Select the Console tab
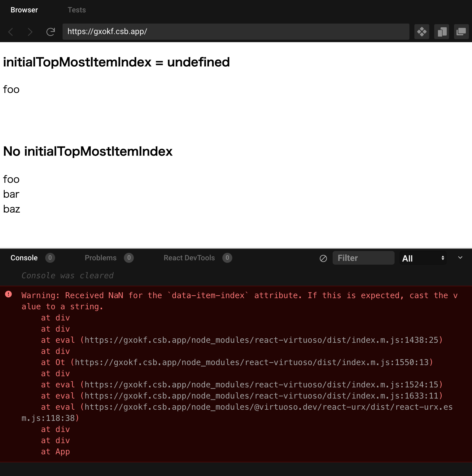 coord(24,258)
